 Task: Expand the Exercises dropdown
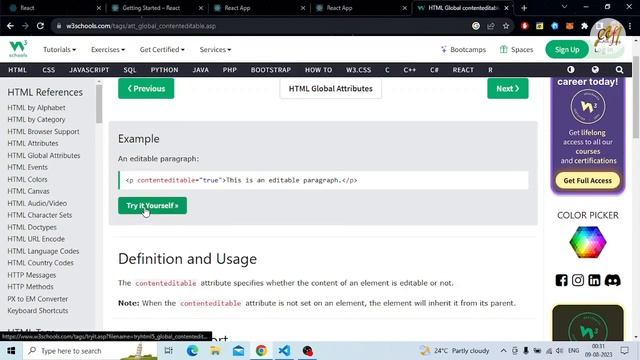click(108, 49)
